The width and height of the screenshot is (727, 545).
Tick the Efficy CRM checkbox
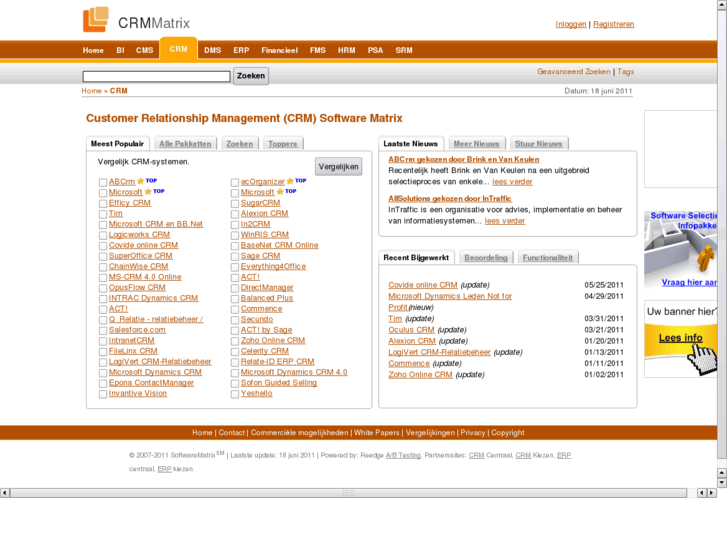(103, 204)
